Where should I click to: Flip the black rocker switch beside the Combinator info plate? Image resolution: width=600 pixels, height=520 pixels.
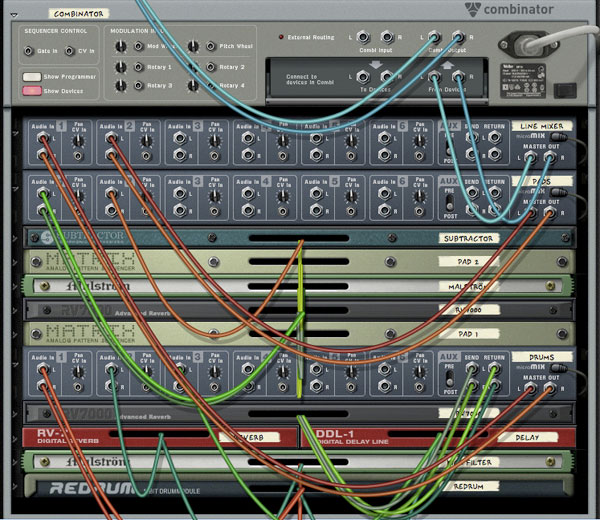point(566,90)
